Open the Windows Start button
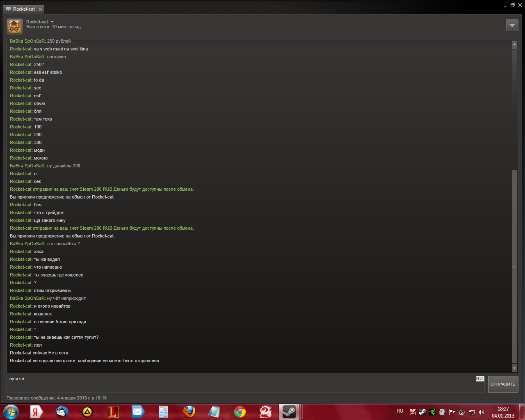Viewport: 525px width, 420px height. pyautogui.click(x=11, y=412)
